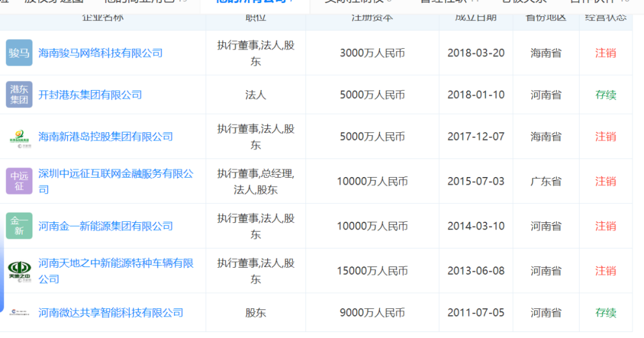The image size is (644, 338).
Task: Click 注册资本 column header
Action: (x=372, y=18)
